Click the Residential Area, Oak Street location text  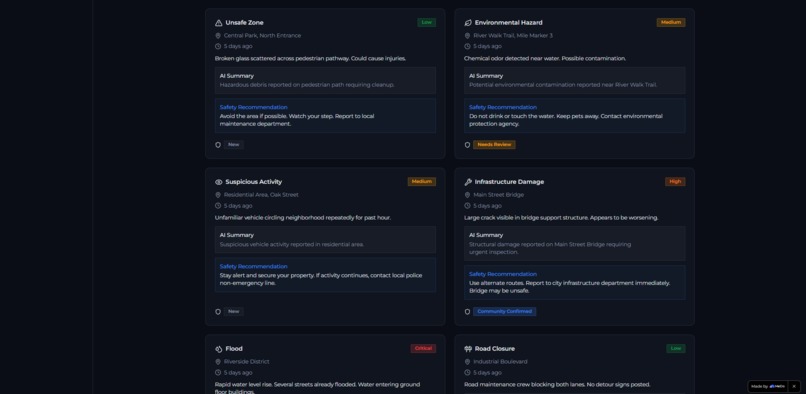click(x=261, y=195)
